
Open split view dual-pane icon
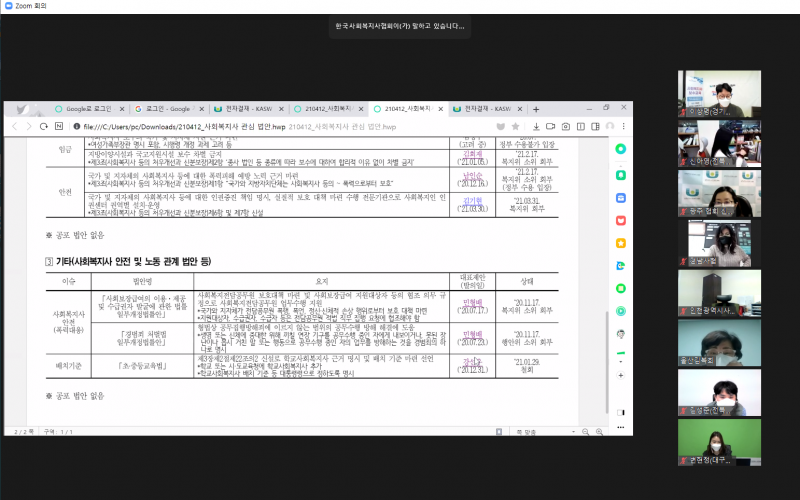point(581,126)
